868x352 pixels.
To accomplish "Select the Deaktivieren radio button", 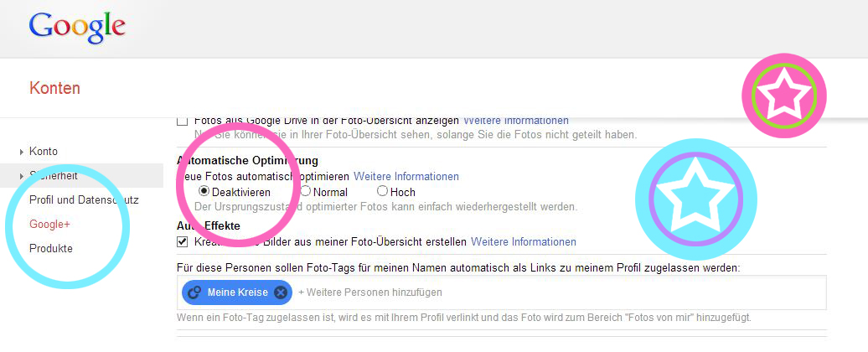I will pos(204,191).
